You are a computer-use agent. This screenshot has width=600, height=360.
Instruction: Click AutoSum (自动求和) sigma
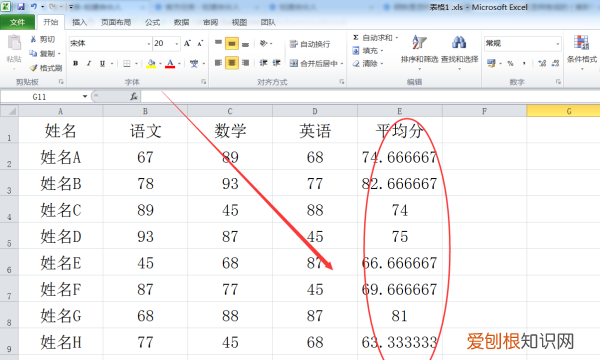click(x=373, y=37)
